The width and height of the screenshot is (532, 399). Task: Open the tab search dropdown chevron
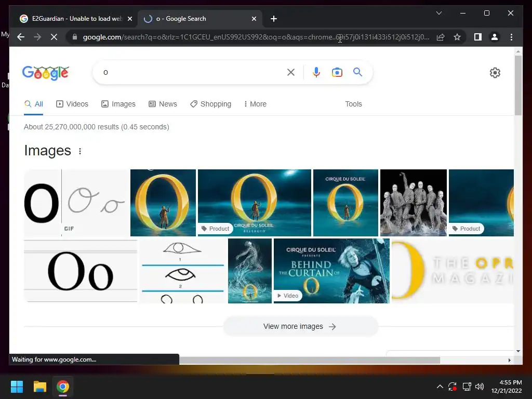[x=438, y=13]
